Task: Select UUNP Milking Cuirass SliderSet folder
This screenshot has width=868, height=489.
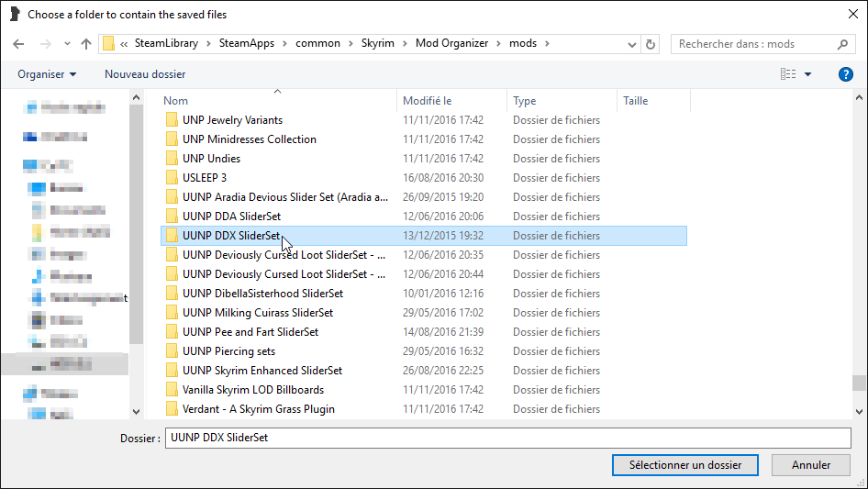Action: tap(424, 313)
